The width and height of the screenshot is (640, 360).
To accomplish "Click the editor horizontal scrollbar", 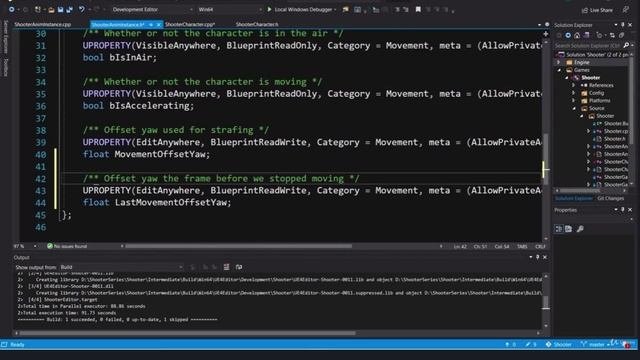I will 239,247.
